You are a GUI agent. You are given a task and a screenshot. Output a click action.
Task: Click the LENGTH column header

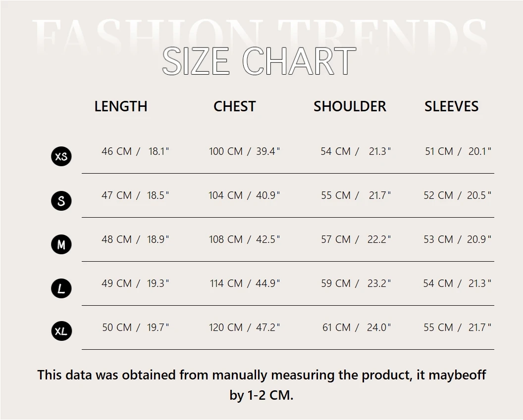(x=121, y=106)
